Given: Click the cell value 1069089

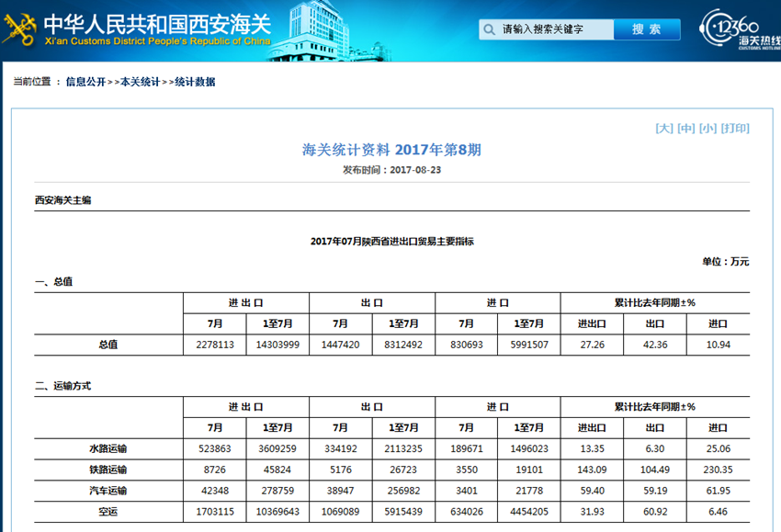Looking at the screenshot, I should 340,512.
